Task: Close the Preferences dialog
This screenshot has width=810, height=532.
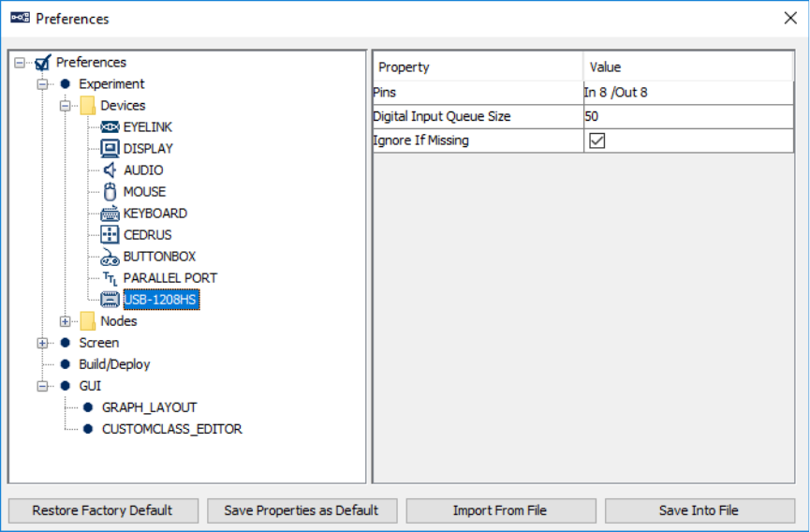Action: (789, 19)
